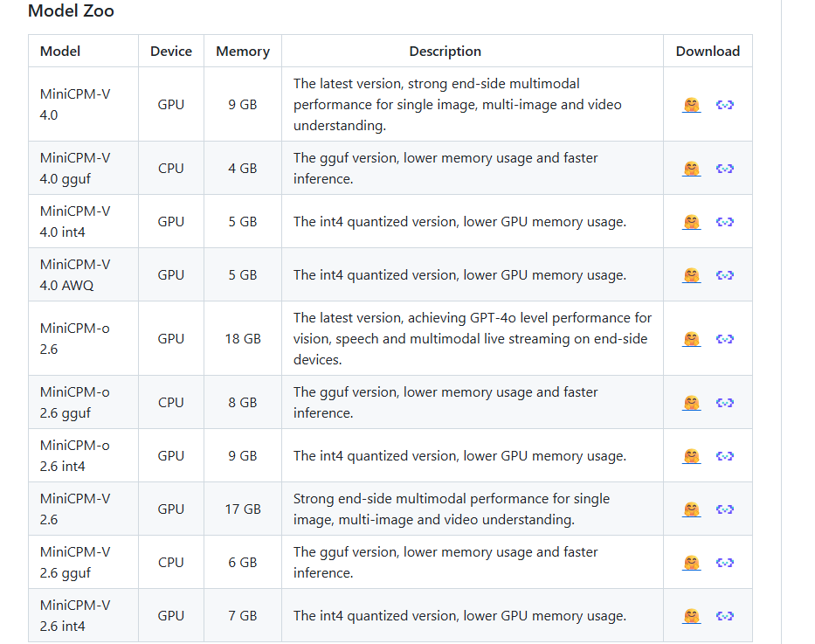The height and width of the screenshot is (644, 815).
Task: Open HuggingFace link for MiniCPM-V 4.0
Action: coord(691,105)
